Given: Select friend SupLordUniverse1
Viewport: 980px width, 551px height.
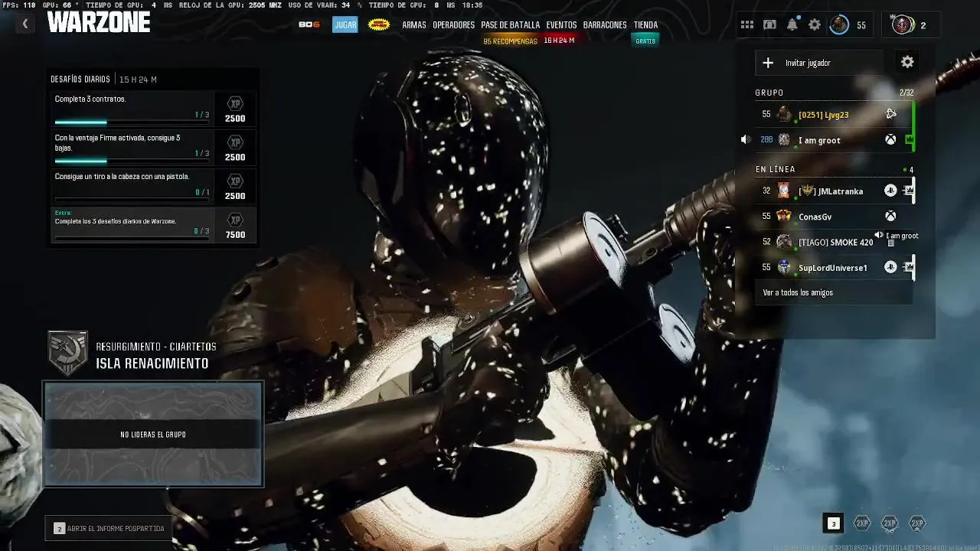Looking at the screenshot, I should pos(833,267).
